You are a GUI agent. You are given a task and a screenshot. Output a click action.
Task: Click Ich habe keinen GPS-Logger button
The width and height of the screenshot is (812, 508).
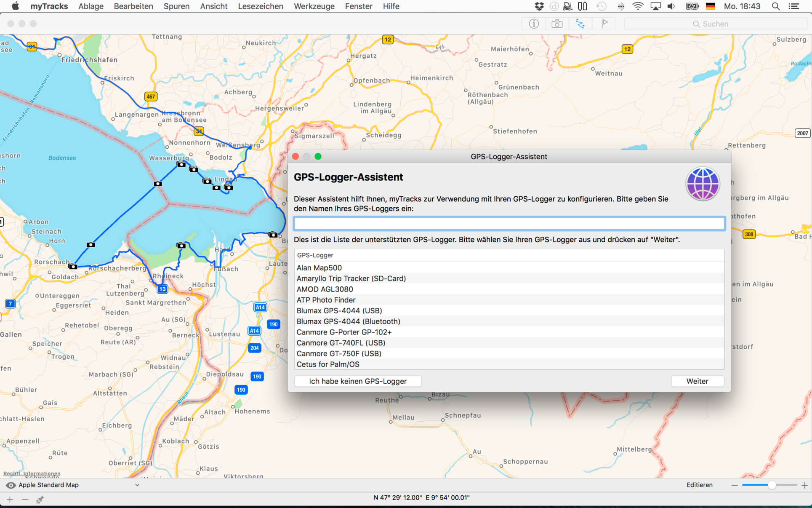click(358, 381)
